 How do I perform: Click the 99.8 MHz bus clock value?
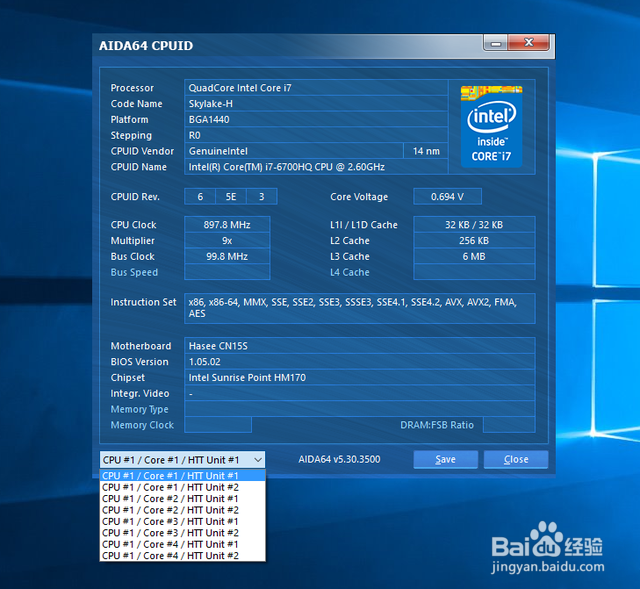click(227, 256)
